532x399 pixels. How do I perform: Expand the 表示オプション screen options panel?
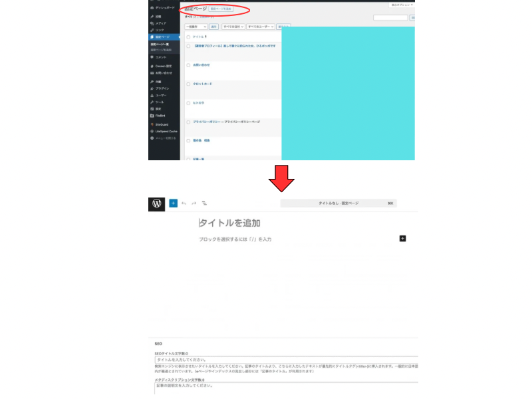coord(402,4)
